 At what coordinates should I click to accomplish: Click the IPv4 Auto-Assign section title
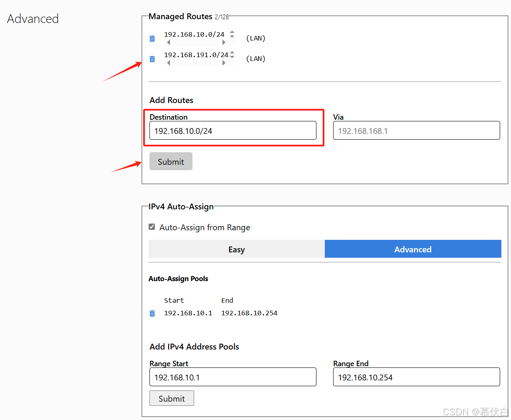pyautogui.click(x=181, y=206)
